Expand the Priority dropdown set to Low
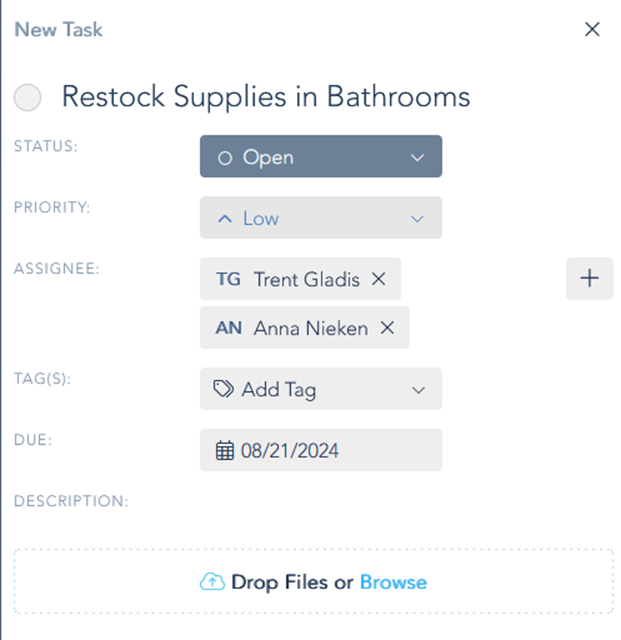The width and height of the screenshot is (621, 640). point(321,218)
